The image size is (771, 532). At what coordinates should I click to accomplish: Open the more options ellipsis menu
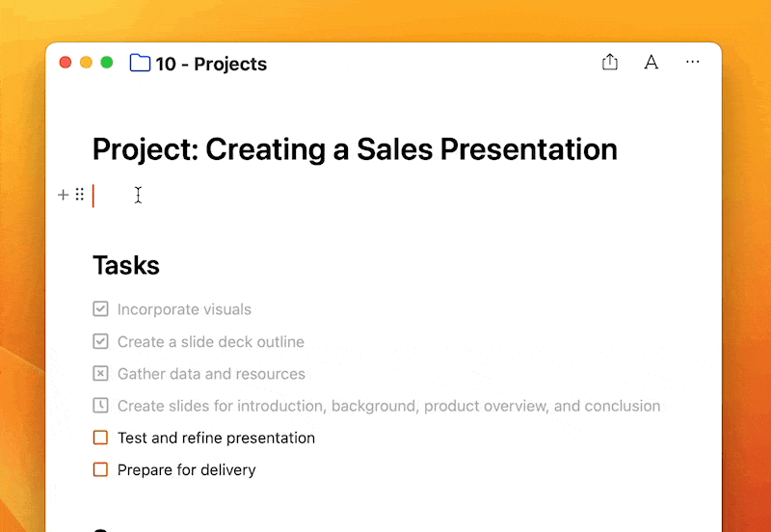pos(693,63)
